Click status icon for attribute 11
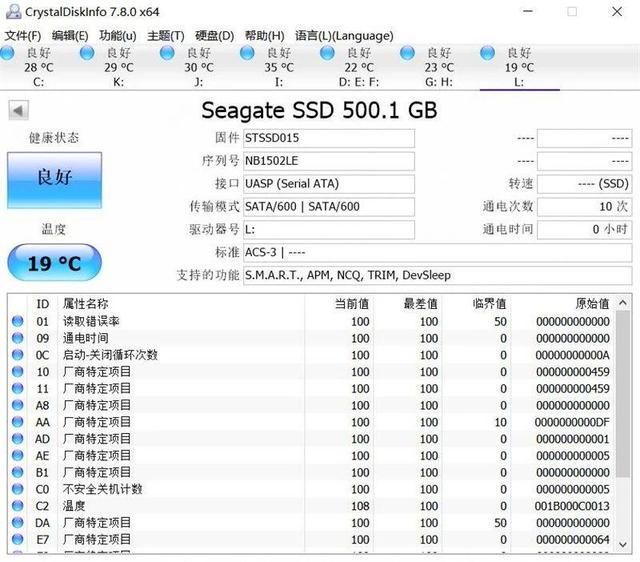Screen dimensions: 640x562 point(18,388)
